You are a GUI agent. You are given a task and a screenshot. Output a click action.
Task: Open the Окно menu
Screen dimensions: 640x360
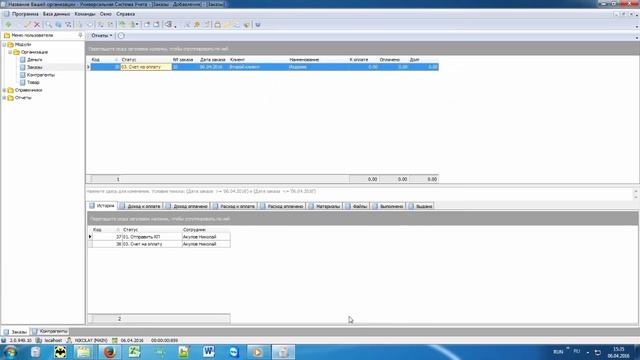click(105, 14)
